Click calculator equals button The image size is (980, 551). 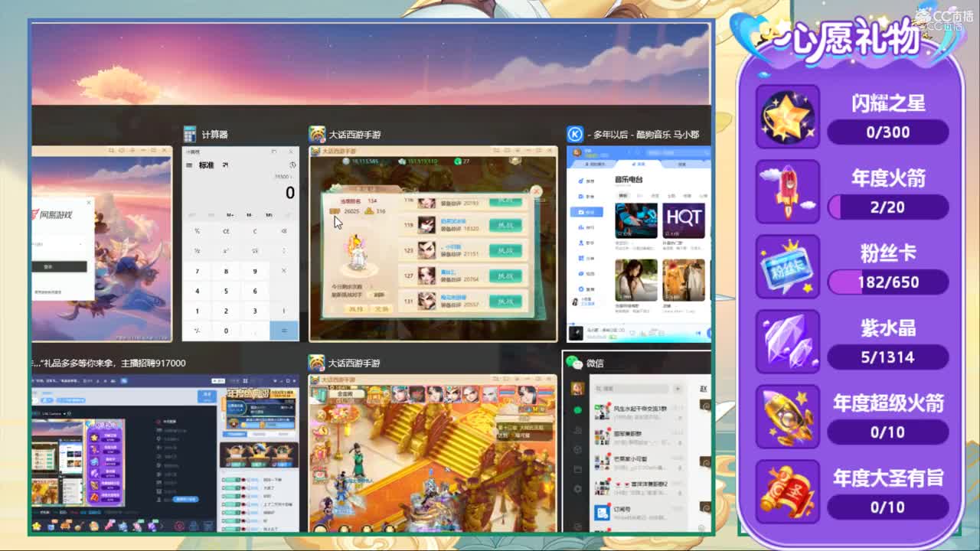[x=284, y=331]
